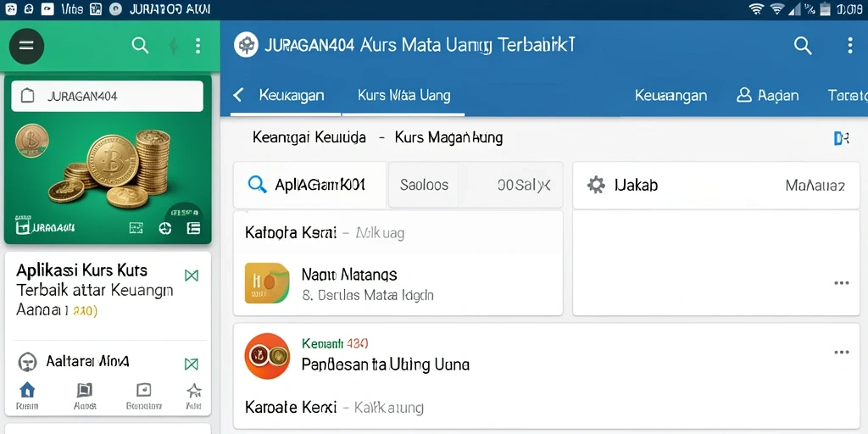Click the MaAauaz label in settings bar

click(x=815, y=186)
